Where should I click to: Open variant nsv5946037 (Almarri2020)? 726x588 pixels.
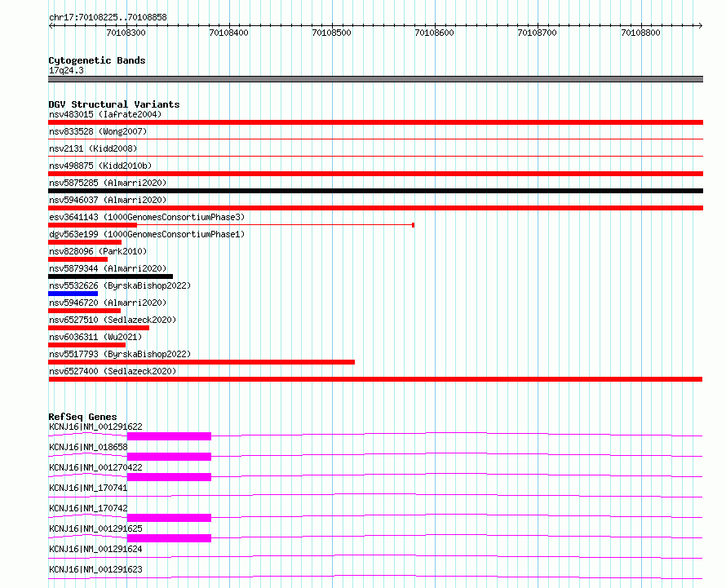pos(108,200)
